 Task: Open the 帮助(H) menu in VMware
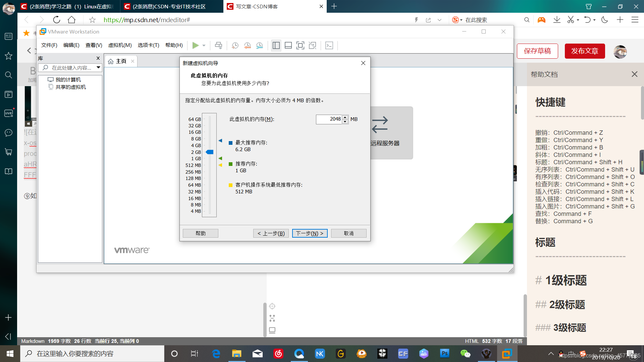point(174,45)
